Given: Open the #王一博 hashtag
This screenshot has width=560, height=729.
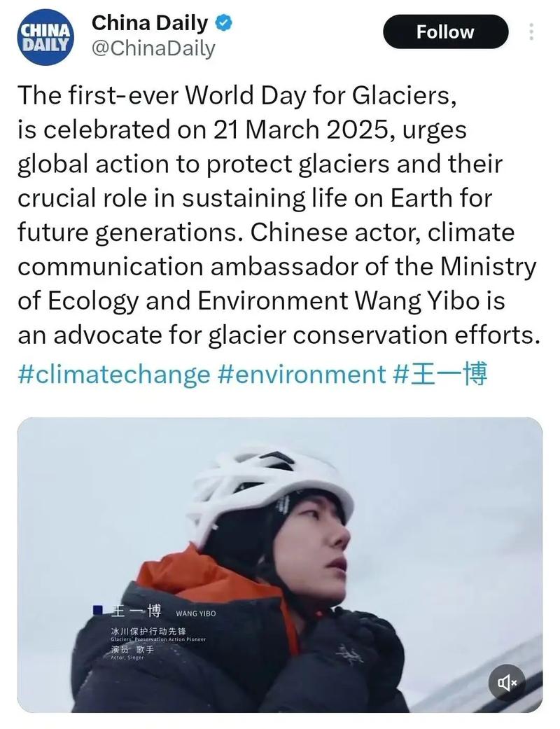Looking at the screenshot, I should coord(440,373).
